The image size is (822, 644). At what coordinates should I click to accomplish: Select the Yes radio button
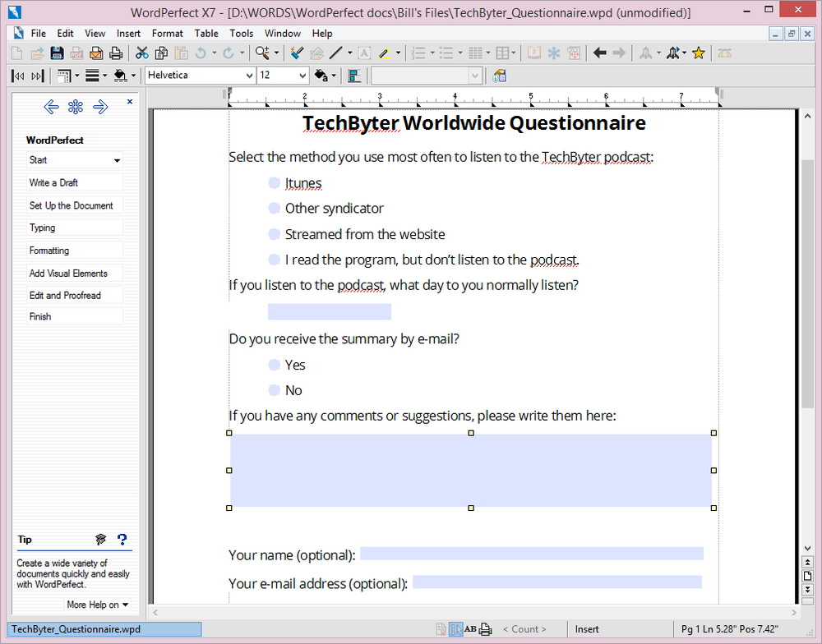point(275,365)
